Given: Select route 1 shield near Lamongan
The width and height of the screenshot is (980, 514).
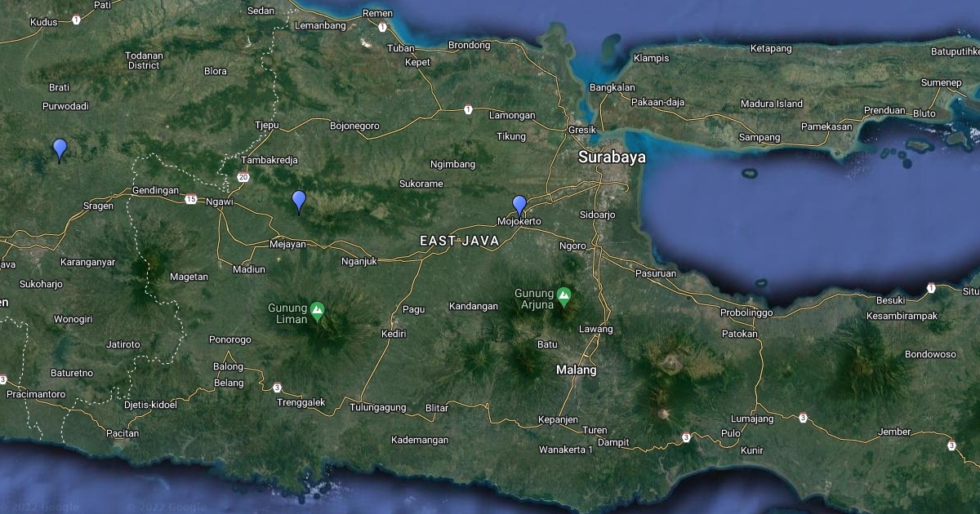Looking at the screenshot, I should (468, 109).
